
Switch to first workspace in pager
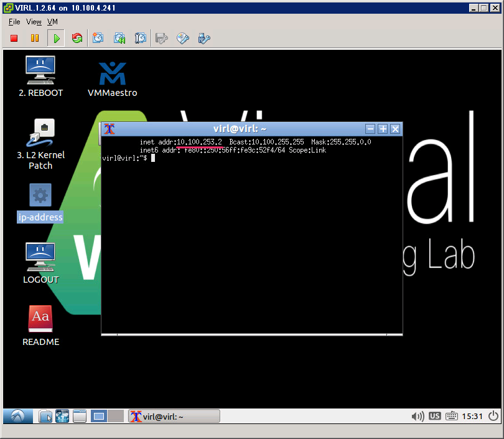(99, 417)
